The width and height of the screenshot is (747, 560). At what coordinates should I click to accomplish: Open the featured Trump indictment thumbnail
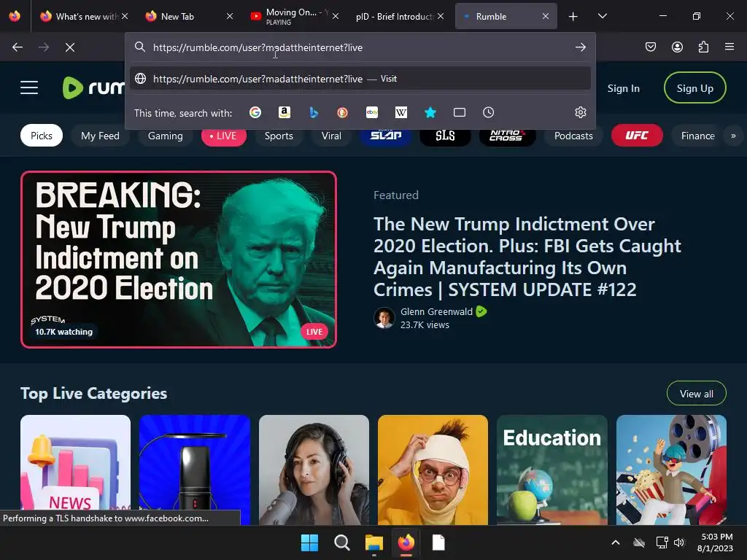coord(179,260)
